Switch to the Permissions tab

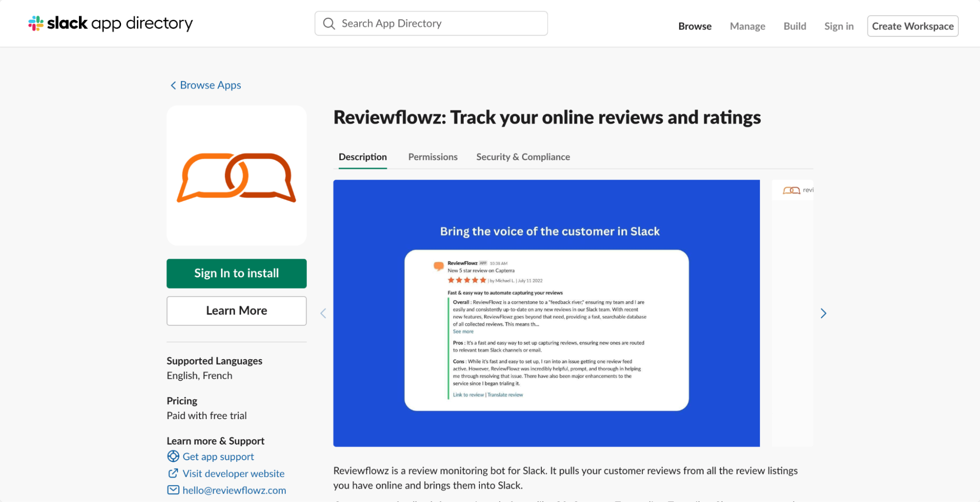[x=433, y=157]
